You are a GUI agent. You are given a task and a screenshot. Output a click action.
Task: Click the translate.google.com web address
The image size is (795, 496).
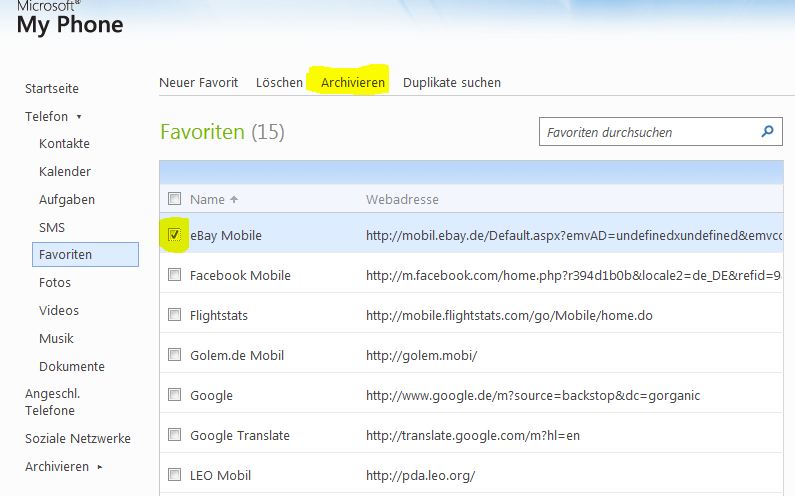coord(473,435)
